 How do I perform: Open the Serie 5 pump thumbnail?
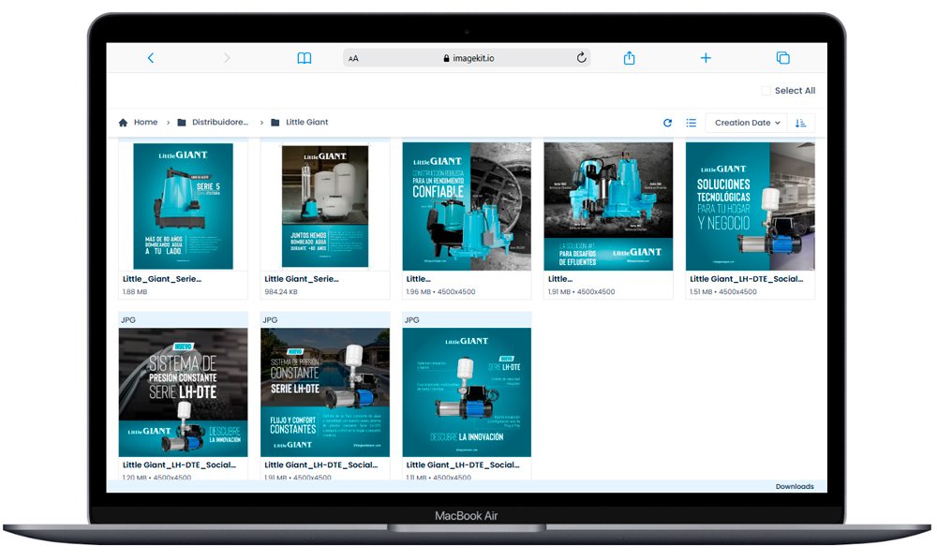pyautogui.click(x=183, y=206)
